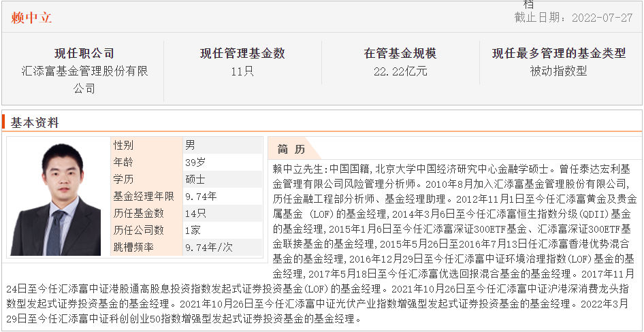Click the 年龄 row label

[x=123, y=162]
